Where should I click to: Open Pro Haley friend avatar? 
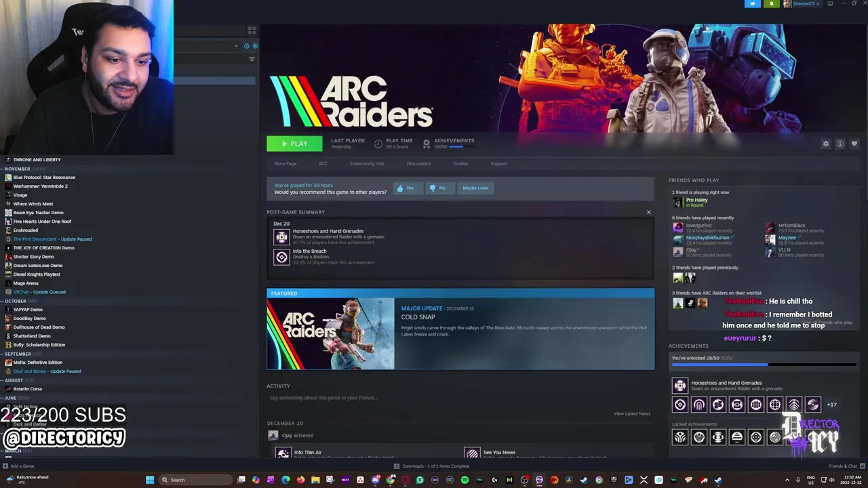[677, 202]
